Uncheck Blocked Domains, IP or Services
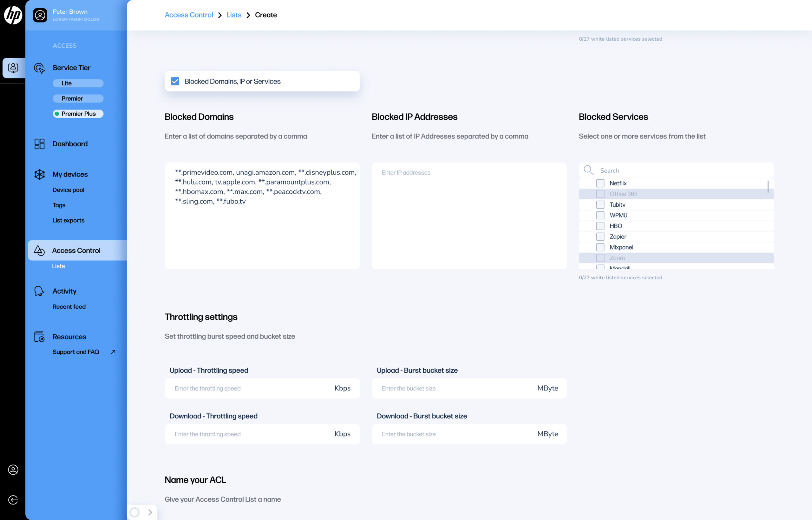 point(175,81)
